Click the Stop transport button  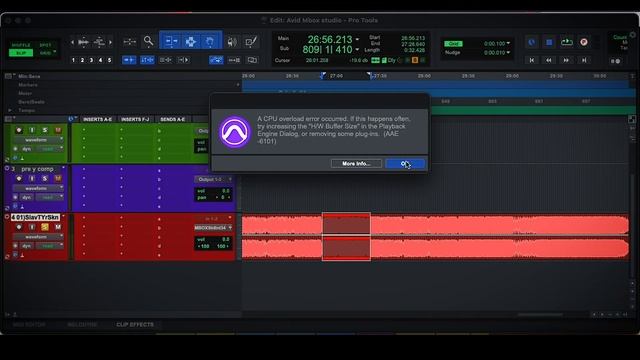tap(549, 42)
